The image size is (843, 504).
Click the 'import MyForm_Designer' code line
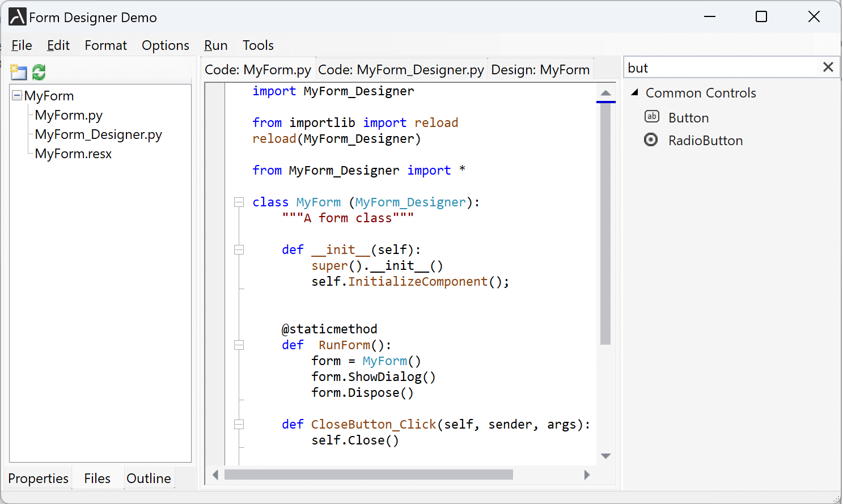click(x=333, y=91)
